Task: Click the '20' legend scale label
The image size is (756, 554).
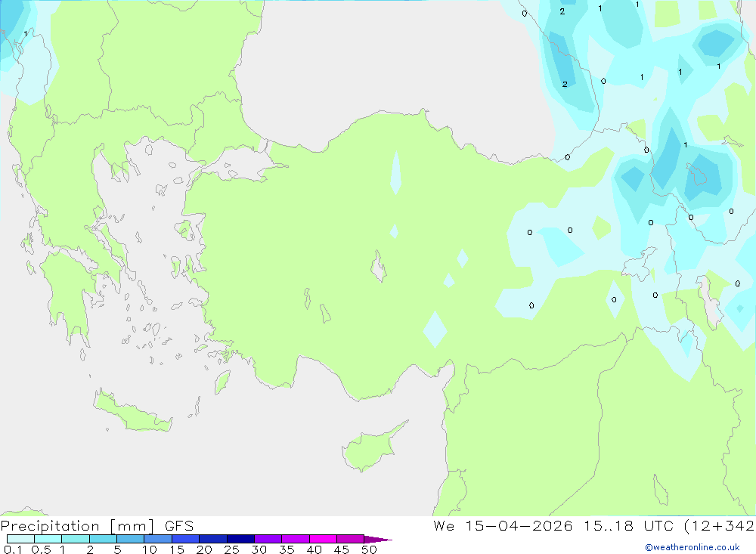Action: (204, 549)
